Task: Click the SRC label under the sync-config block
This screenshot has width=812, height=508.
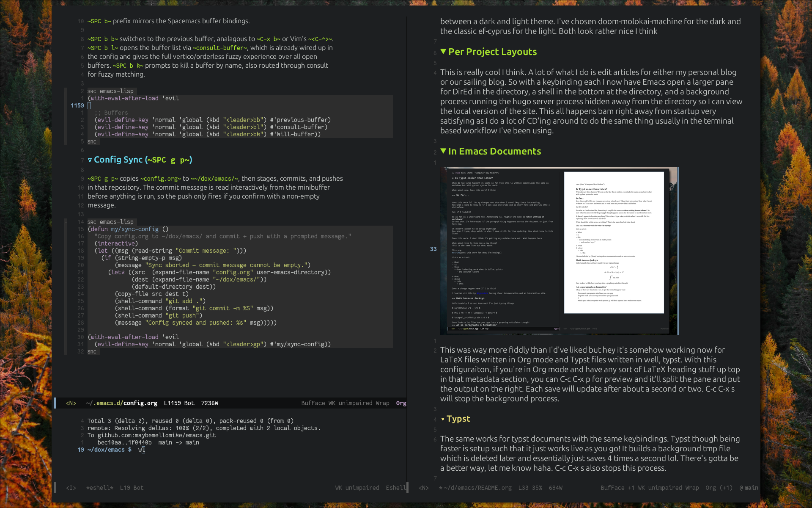Action: [x=92, y=352]
